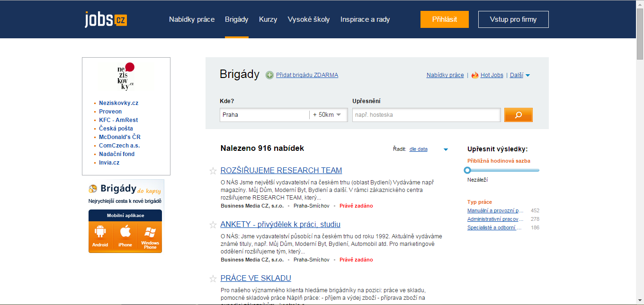Screen dimensions: 644x305
Task: Star the ROZŠIŘUJEME RESEARCH TEAM offer
Action: click(213, 171)
